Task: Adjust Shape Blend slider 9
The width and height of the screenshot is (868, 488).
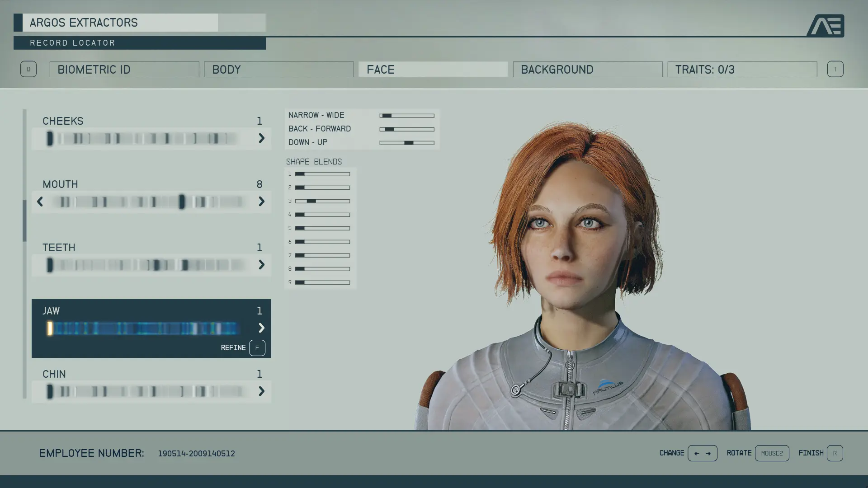Action: 322,282
